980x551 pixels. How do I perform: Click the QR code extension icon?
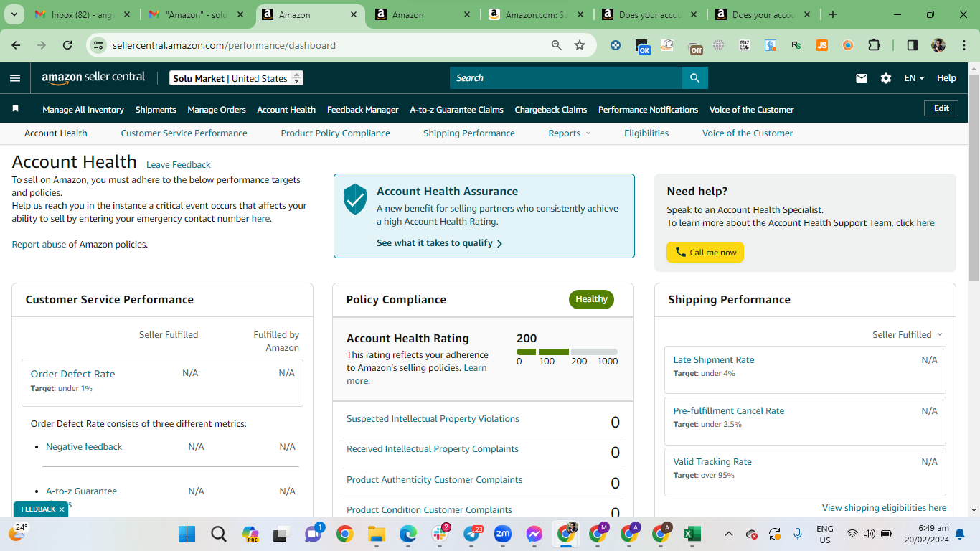pos(745,45)
